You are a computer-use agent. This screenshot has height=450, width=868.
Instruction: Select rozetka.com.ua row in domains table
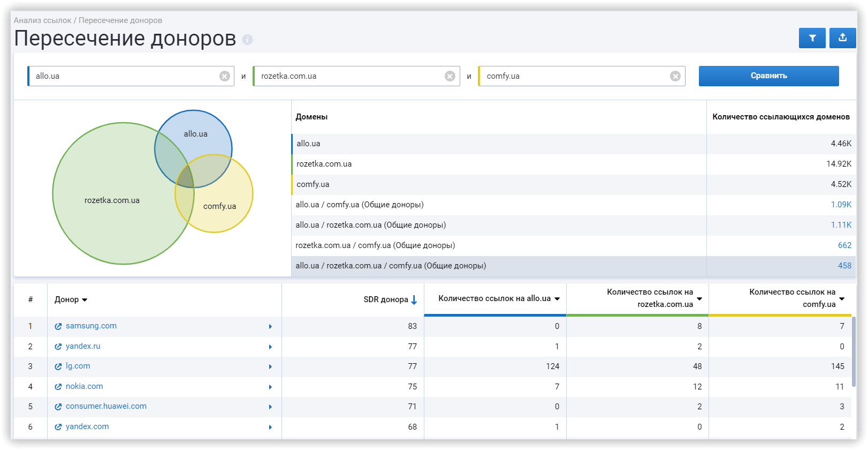coord(573,164)
